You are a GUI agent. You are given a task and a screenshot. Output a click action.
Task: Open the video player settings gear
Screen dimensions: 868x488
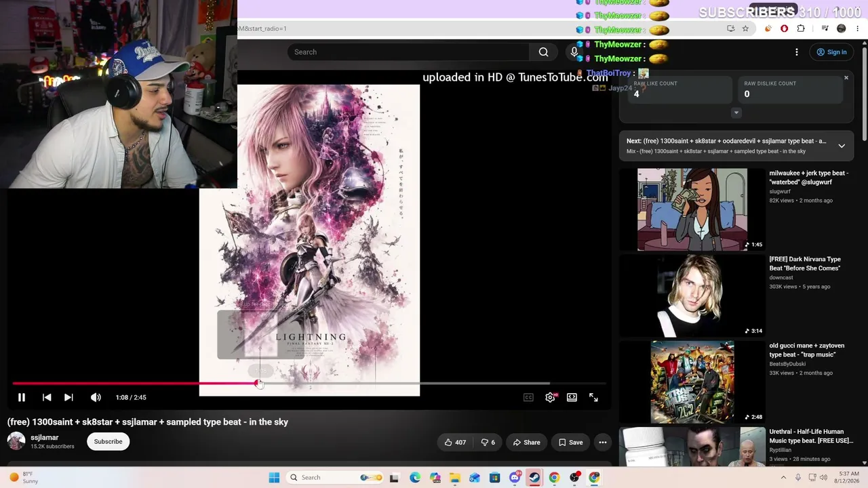[550, 398]
